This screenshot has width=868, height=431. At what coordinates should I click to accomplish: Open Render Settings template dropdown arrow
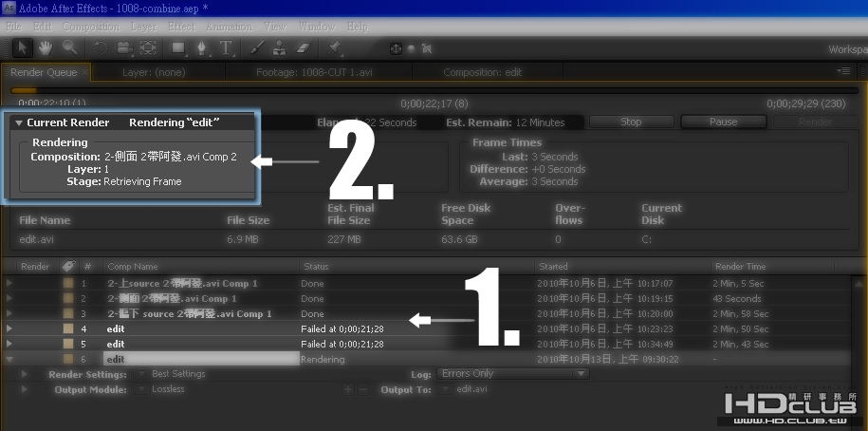[141, 374]
